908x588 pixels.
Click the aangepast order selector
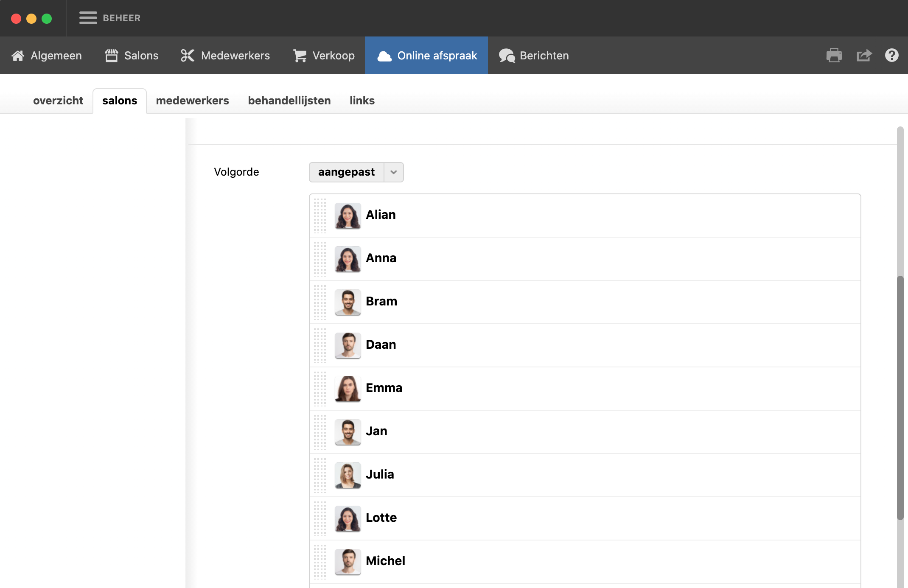[x=346, y=172]
